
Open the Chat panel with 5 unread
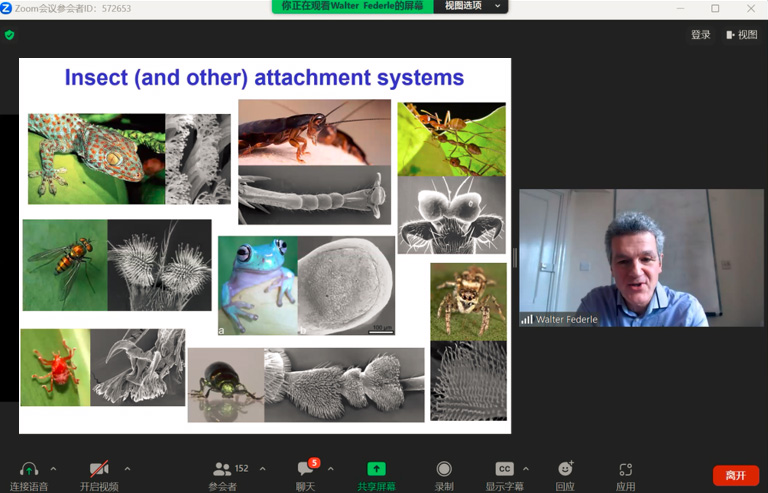click(306, 469)
